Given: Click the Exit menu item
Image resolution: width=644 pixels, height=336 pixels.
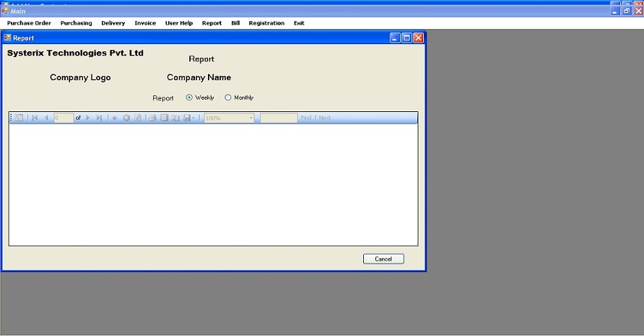Looking at the screenshot, I should coord(299,23).
